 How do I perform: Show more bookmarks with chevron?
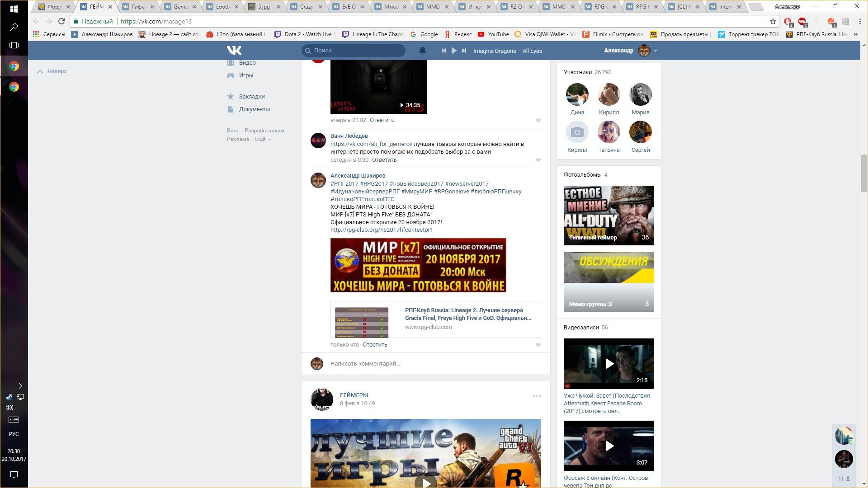(x=855, y=34)
